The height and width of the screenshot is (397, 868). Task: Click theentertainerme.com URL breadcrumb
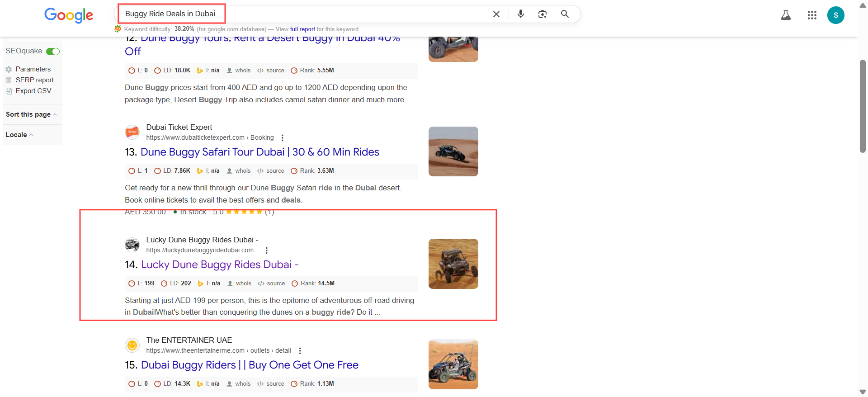point(218,351)
